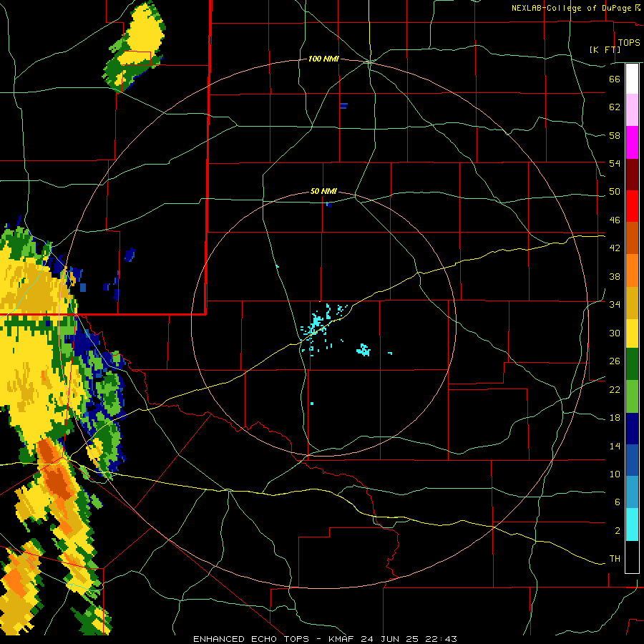Click the dark red 54 kft legend swatch
This screenshot has width=644, height=644.
pyautogui.click(x=632, y=175)
